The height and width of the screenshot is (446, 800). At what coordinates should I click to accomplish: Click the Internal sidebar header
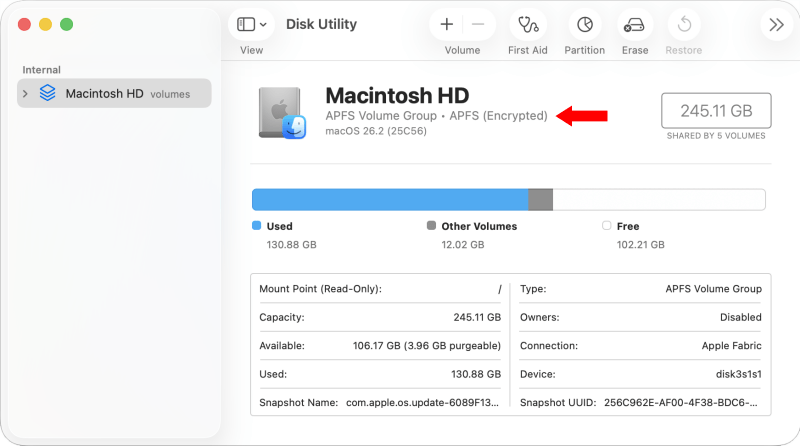pyautogui.click(x=41, y=70)
